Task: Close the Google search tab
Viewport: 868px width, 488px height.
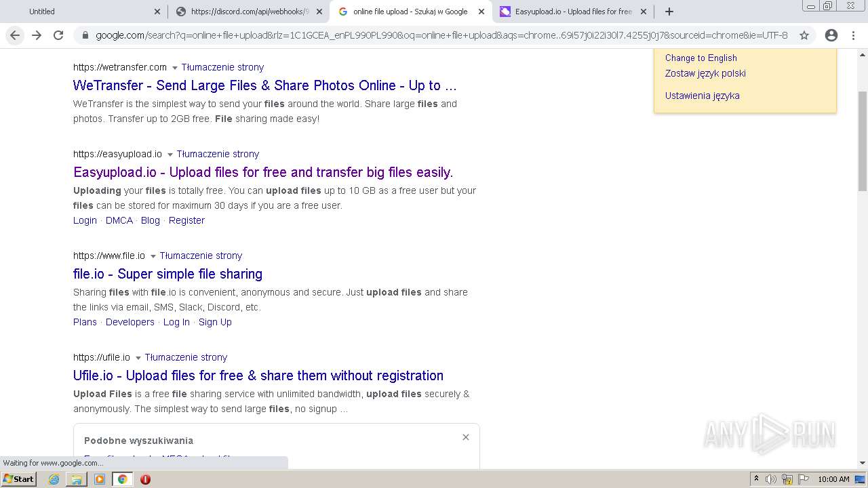Action: (x=481, y=12)
